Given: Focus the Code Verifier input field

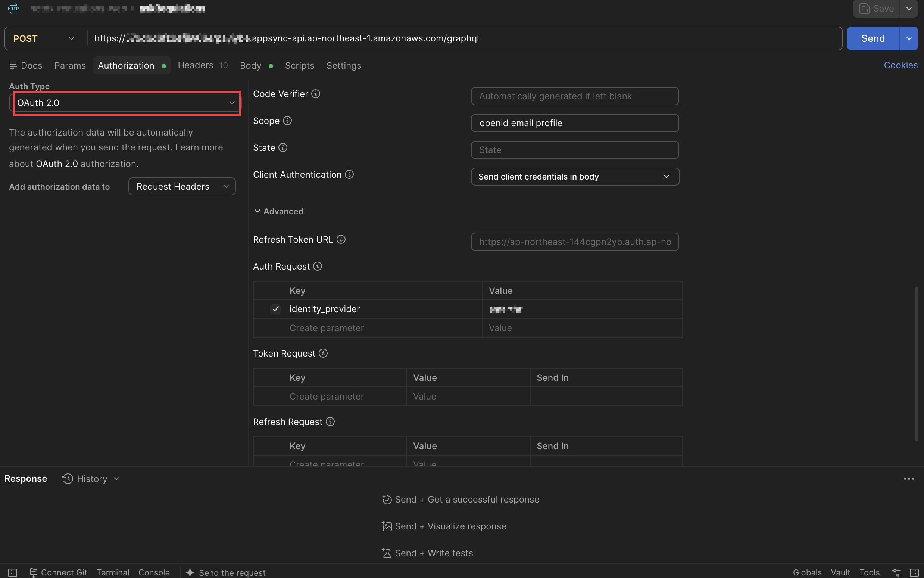Looking at the screenshot, I should (x=575, y=96).
